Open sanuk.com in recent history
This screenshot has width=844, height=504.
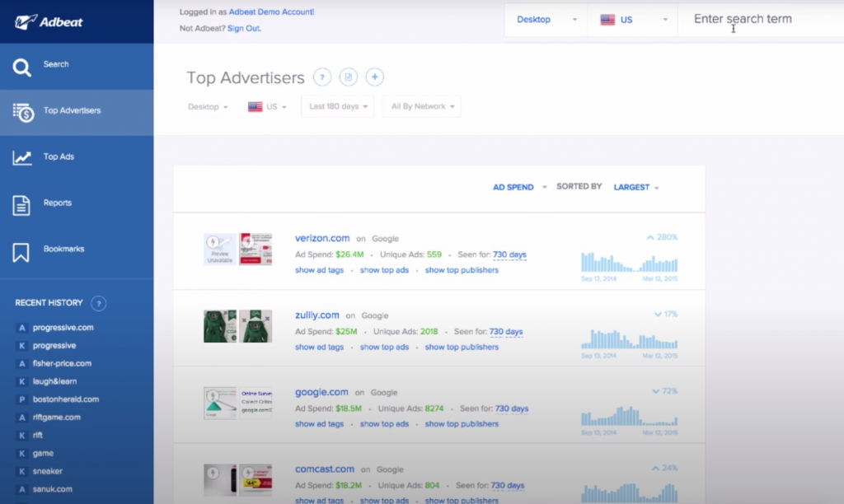pos(52,489)
